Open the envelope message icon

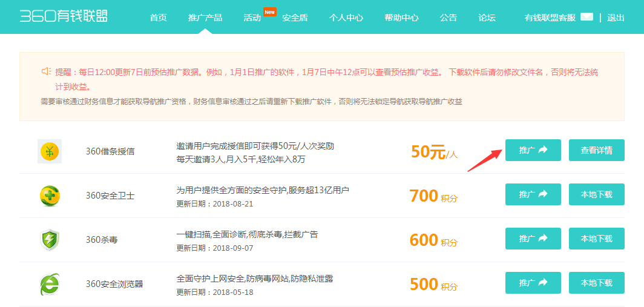click(x=586, y=17)
